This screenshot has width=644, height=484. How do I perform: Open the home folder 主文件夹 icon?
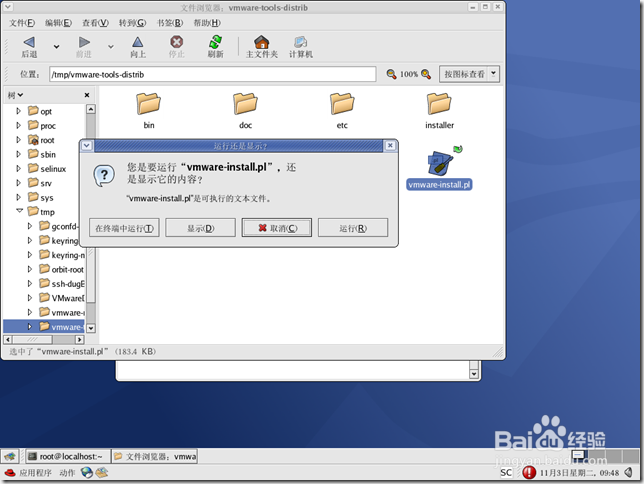[x=262, y=42]
